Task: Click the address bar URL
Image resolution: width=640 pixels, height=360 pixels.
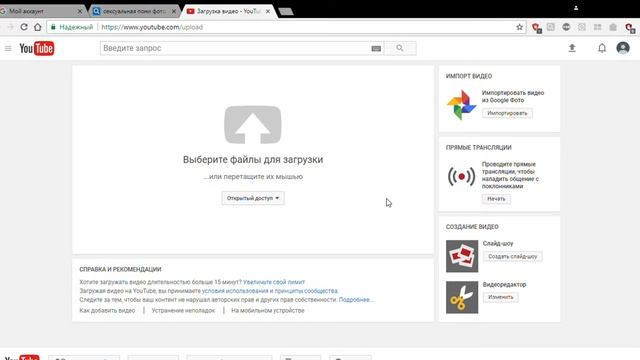Action: [152, 27]
